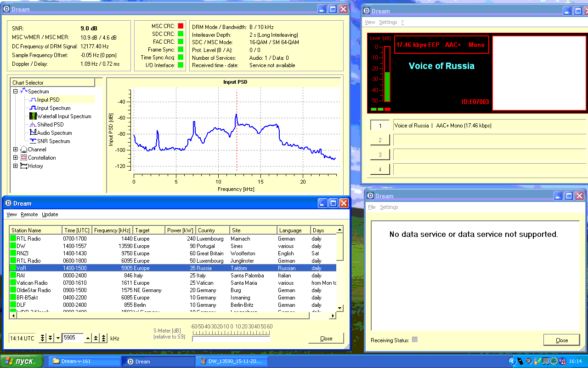
Task: Click the Channel group icon
Action: [24, 149]
